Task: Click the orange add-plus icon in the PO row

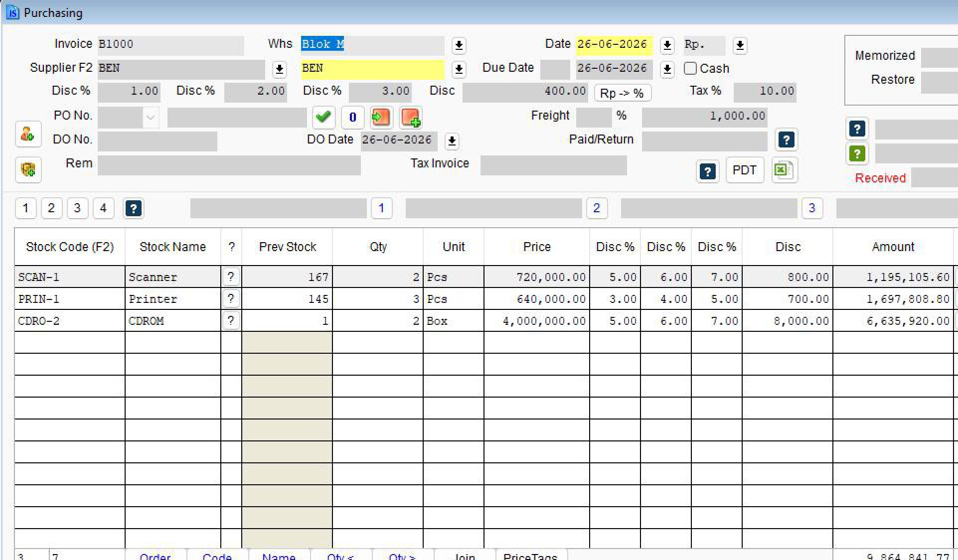Action: (x=411, y=117)
